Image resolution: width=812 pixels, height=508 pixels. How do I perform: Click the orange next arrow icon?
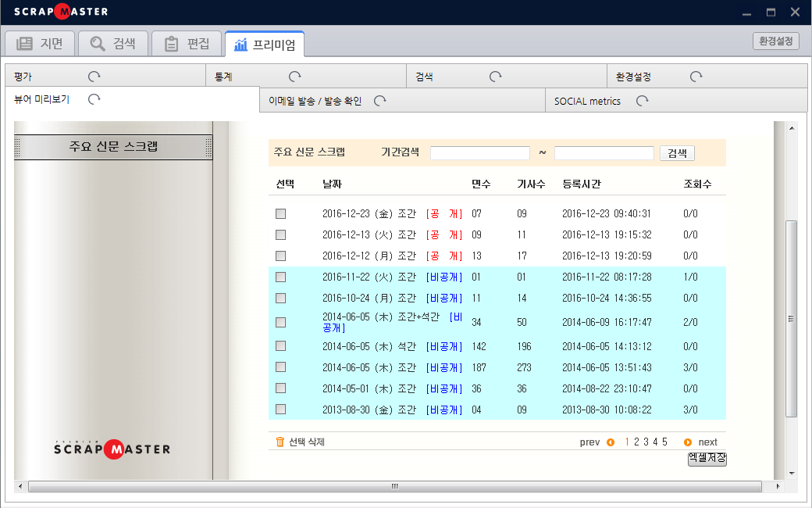687,442
